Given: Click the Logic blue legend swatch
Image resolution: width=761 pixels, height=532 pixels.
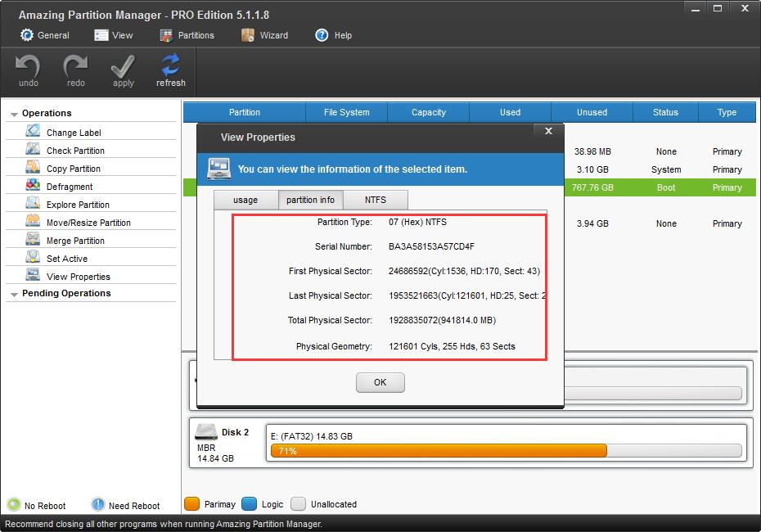Looking at the screenshot, I should coord(249,504).
